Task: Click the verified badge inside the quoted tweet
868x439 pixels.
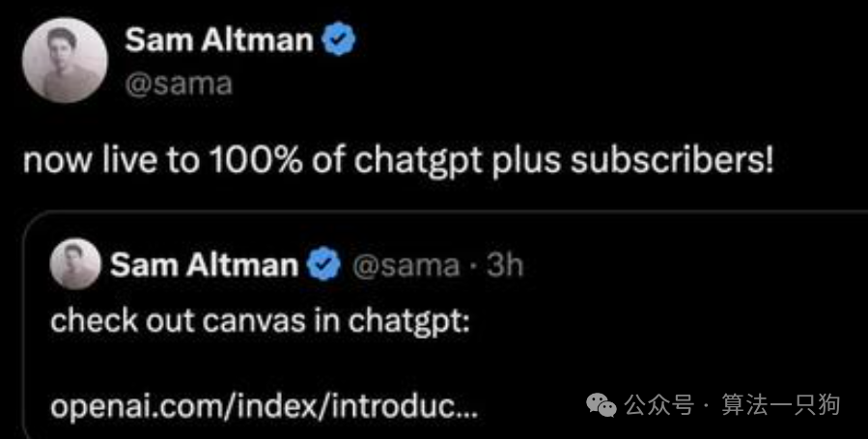Action: [324, 264]
